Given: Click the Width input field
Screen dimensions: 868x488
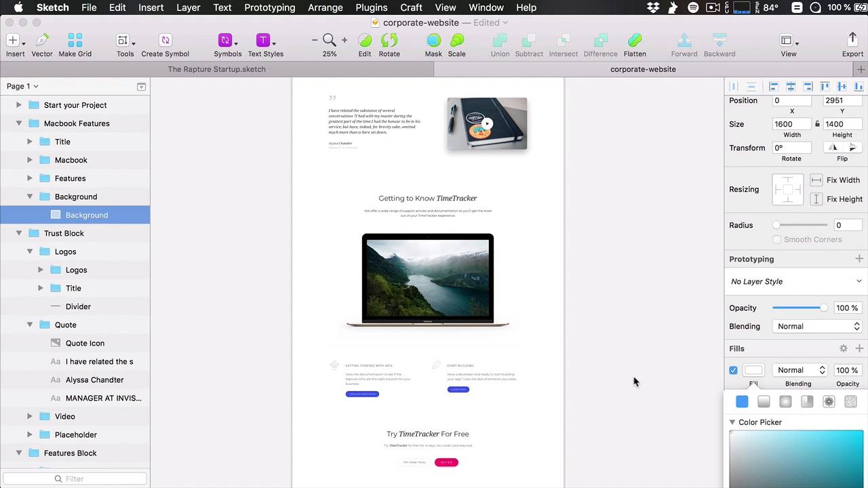Looking at the screenshot, I should [791, 124].
